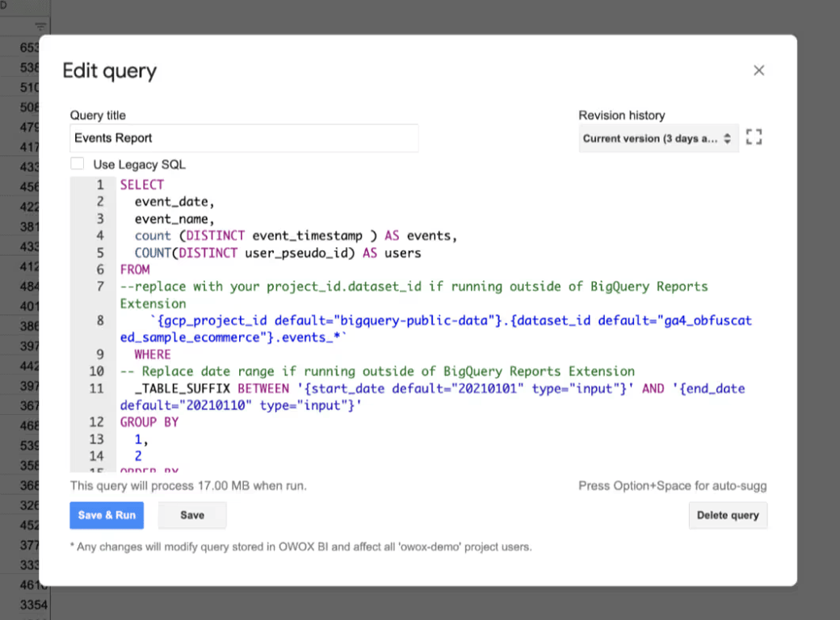Viewport: 840px width, 620px height.
Task: Click the '--replace with your project_id' comment
Action: (x=414, y=295)
